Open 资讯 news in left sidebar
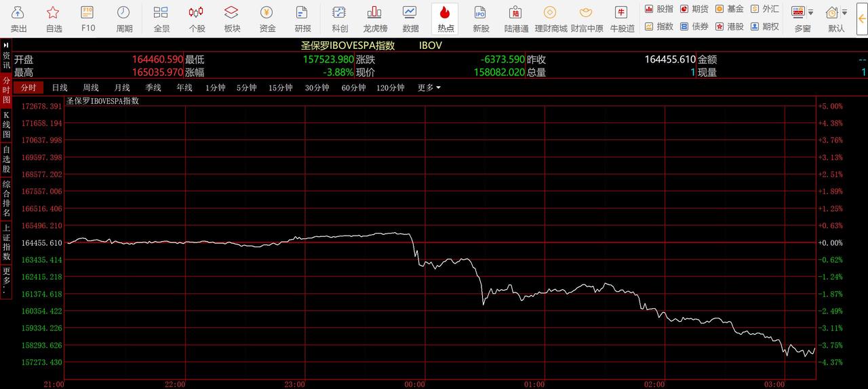 [x=6, y=60]
